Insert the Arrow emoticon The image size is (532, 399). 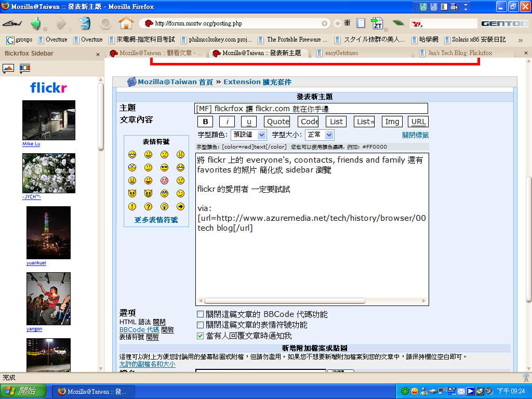click(x=180, y=206)
